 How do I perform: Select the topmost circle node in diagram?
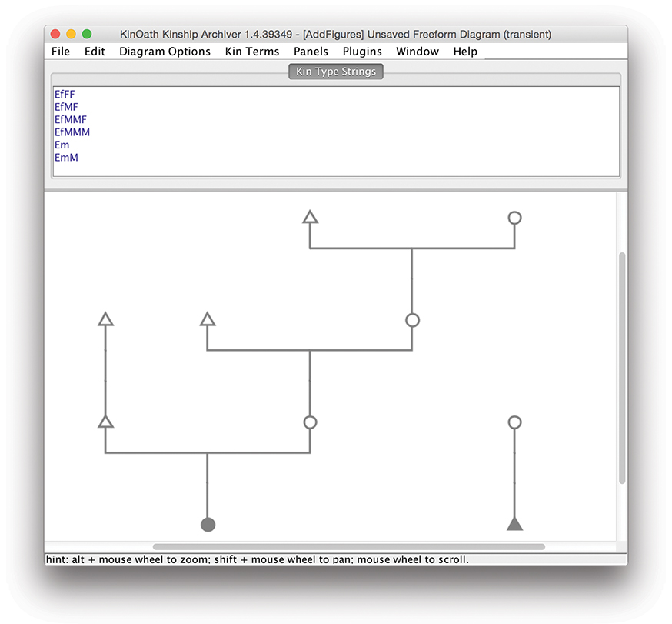[514, 218]
